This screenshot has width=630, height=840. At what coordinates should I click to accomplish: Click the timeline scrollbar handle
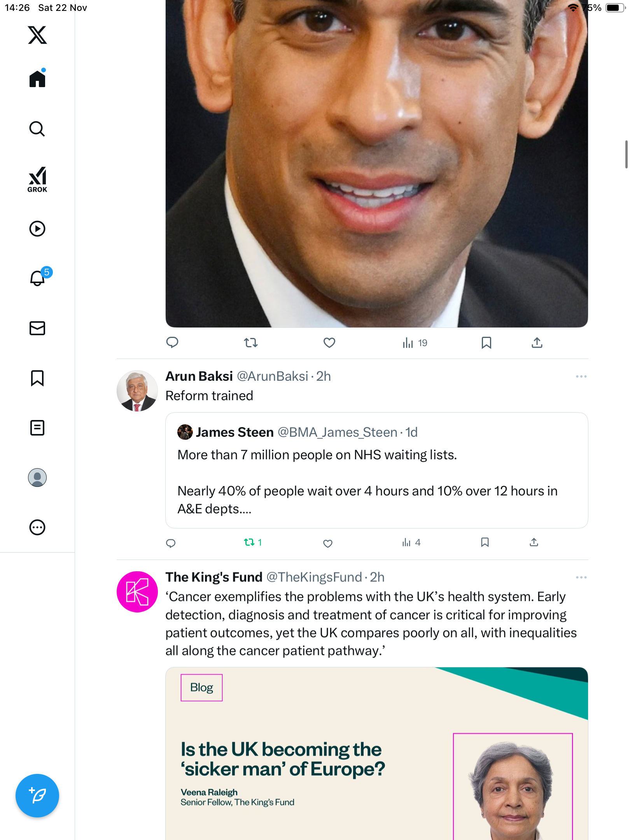click(x=626, y=154)
